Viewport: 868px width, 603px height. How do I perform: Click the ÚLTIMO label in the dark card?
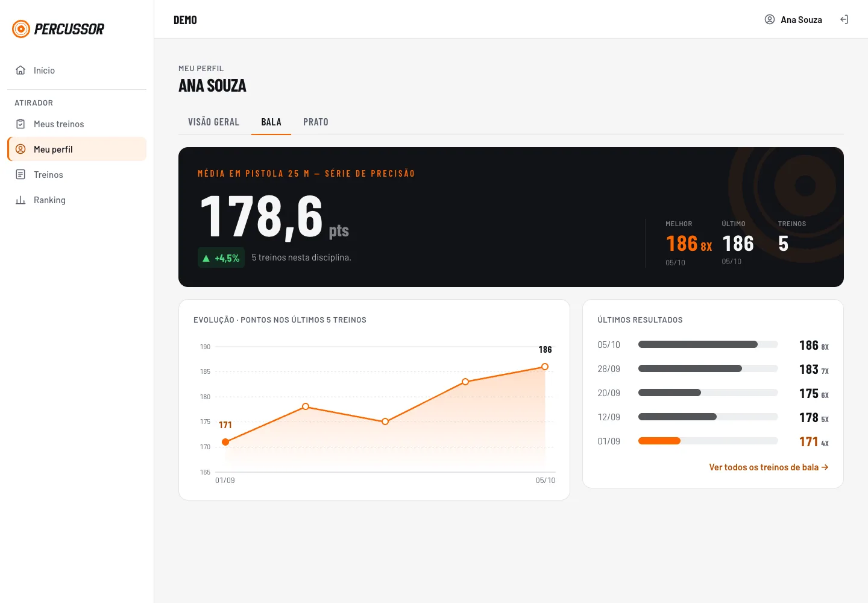pos(734,224)
